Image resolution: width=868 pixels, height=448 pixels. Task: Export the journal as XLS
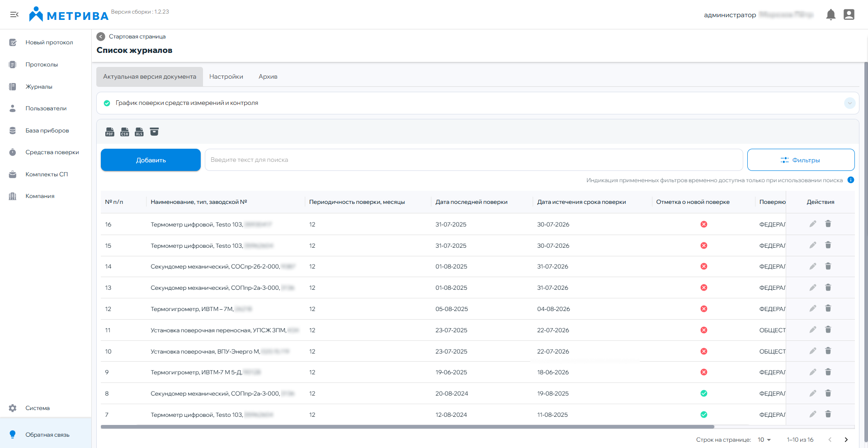click(x=139, y=132)
